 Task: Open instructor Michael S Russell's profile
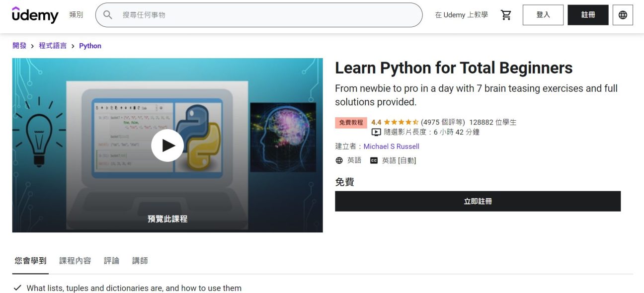coord(392,146)
